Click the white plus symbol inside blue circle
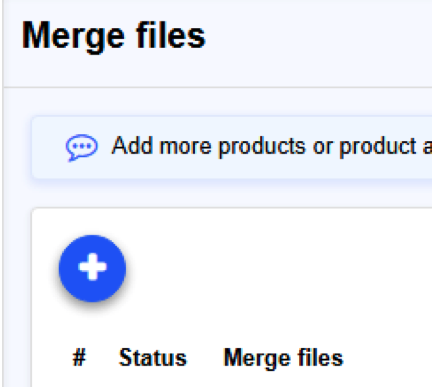 pyautogui.click(x=92, y=267)
